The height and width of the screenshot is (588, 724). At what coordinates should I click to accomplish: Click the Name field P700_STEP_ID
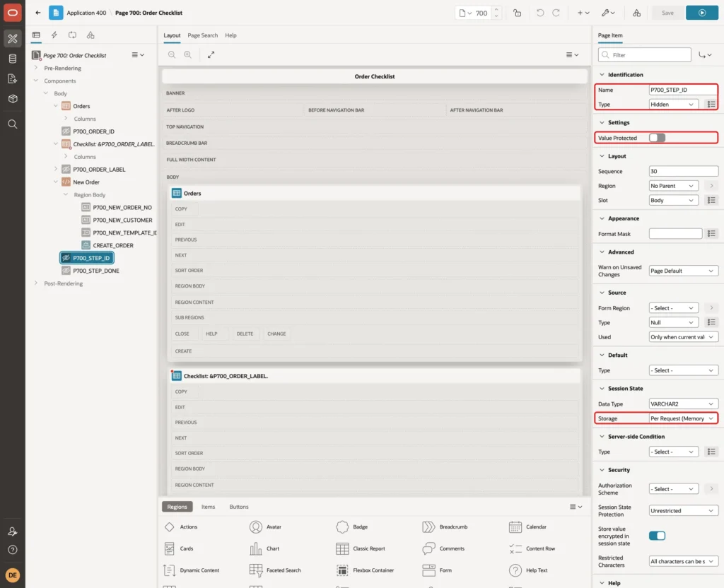[x=683, y=90]
